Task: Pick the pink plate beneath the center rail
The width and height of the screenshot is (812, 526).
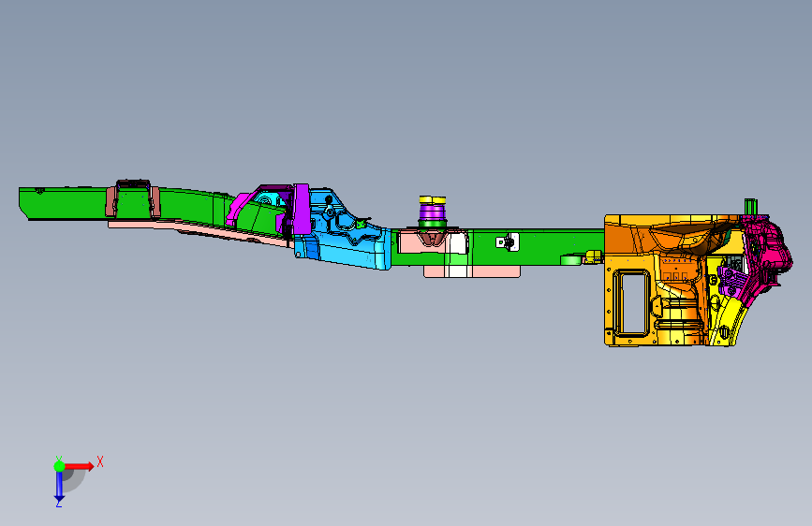Action: point(471,271)
